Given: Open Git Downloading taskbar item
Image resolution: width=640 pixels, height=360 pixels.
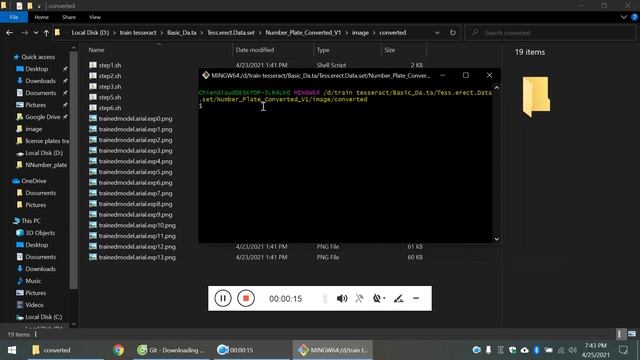Looking at the screenshot, I should tap(171, 350).
